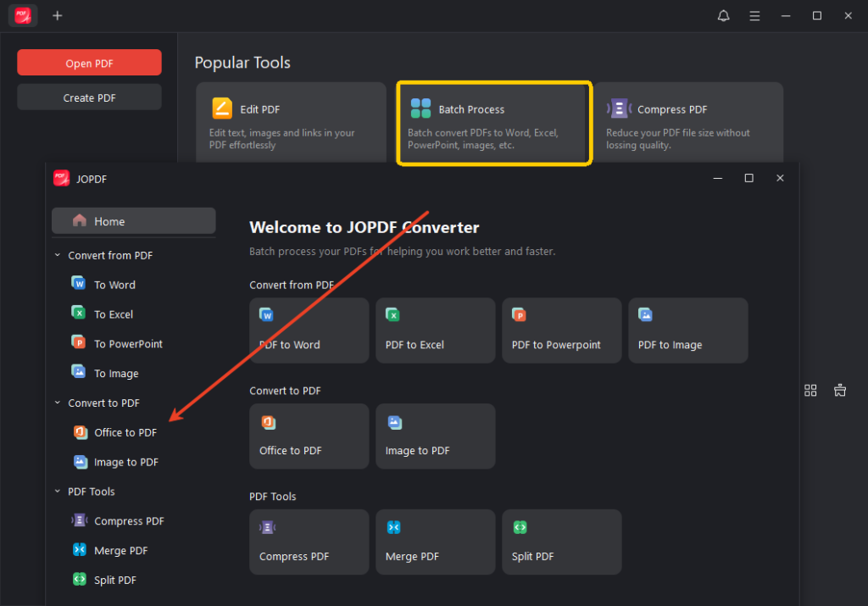Collapse the Convert from PDF section
The height and width of the screenshot is (606, 868).
point(58,255)
